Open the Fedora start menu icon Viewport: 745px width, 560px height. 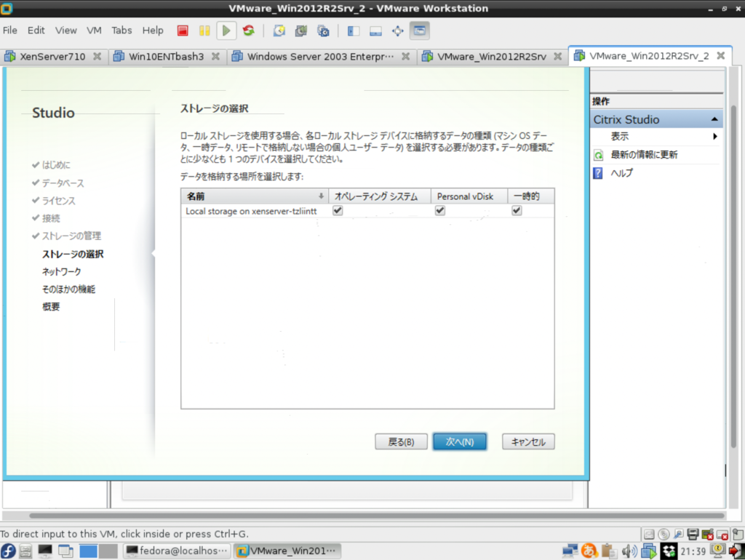[8, 551]
